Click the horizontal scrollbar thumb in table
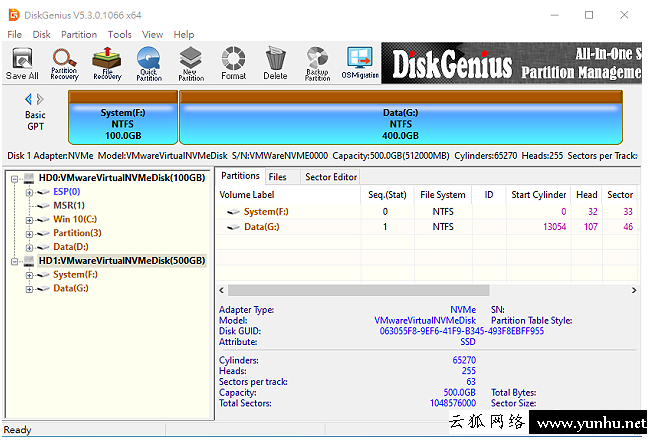Image resolution: width=650 pixels, height=445 pixels. coord(359,290)
